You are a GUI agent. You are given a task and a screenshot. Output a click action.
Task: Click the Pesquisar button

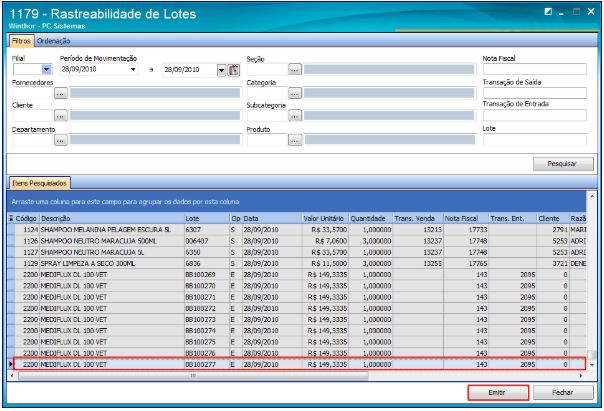coord(562,164)
